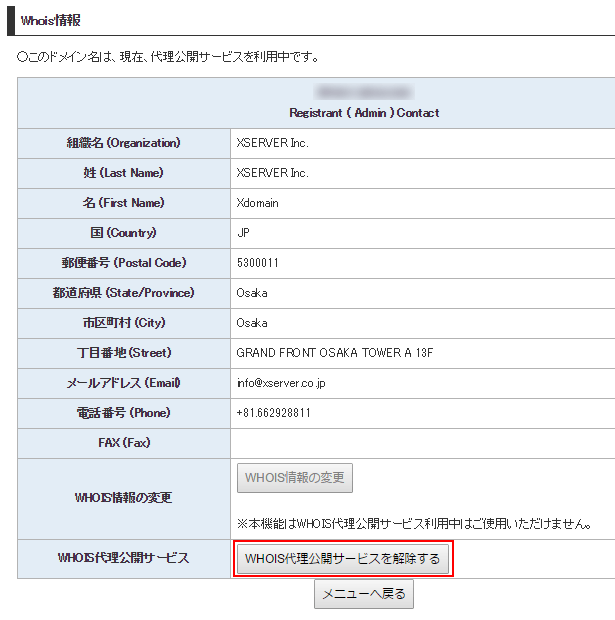Click the 郵便番号 (Postal Code) label
The width and height of the screenshot is (615, 620).
123,263
